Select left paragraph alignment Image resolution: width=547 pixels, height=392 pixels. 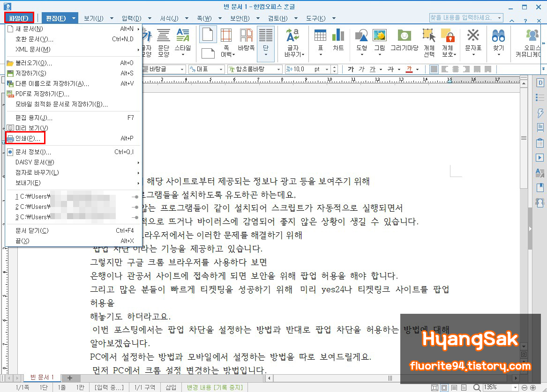click(x=445, y=69)
